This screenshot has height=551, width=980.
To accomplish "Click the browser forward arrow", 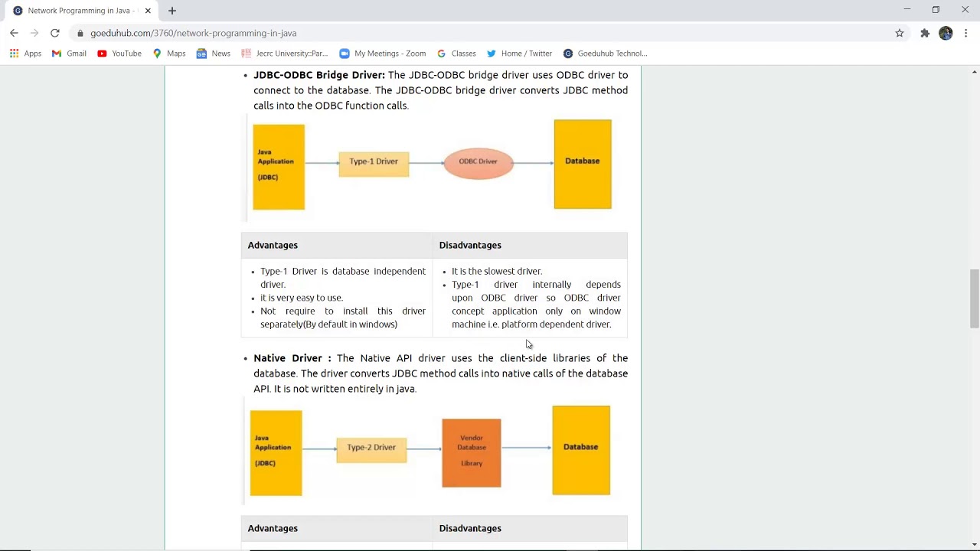I will [x=34, y=33].
